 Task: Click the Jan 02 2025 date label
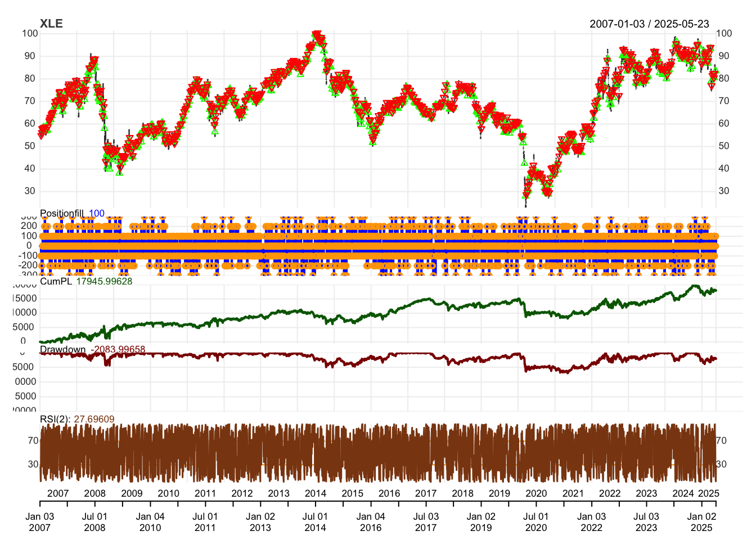click(701, 522)
